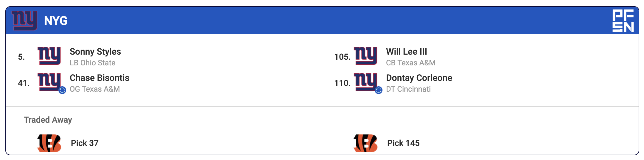Click the PFSN logo in the header
This screenshot has height=160, width=644.
[623, 21]
